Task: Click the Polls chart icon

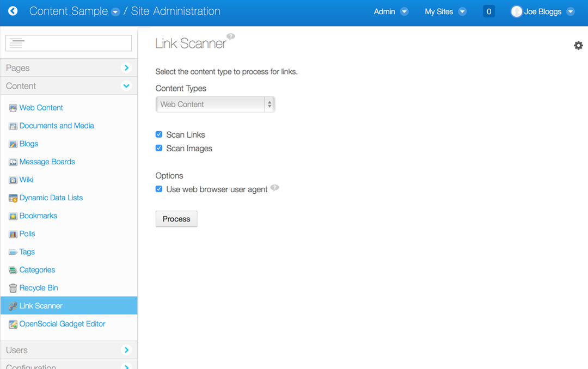Action: click(13, 234)
